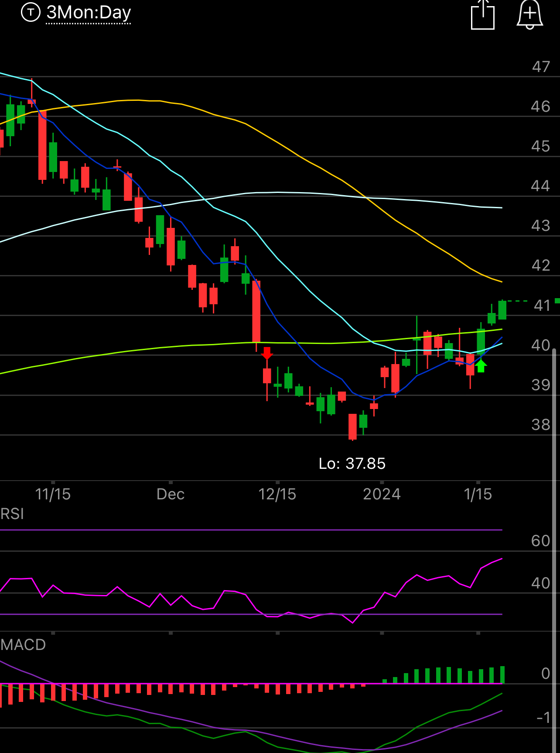Tap the green up-arrow buy signal marker

point(481,366)
